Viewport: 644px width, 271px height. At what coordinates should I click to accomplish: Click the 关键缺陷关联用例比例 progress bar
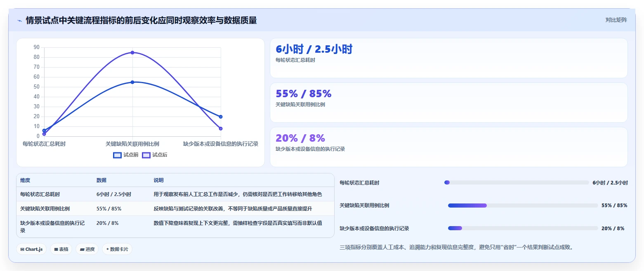tap(523, 205)
